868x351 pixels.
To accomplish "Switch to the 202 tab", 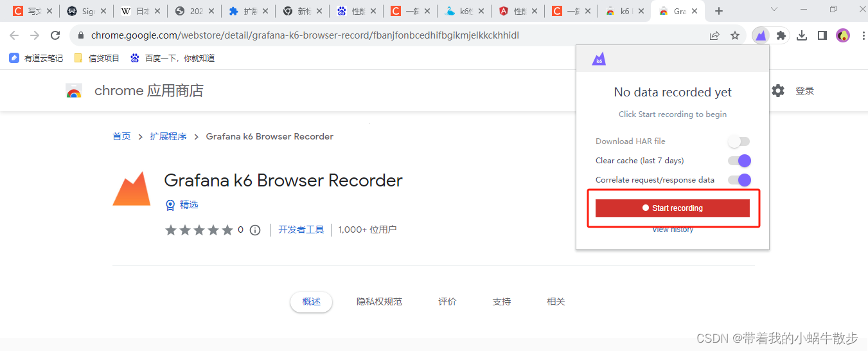I will [x=194, y=11].
